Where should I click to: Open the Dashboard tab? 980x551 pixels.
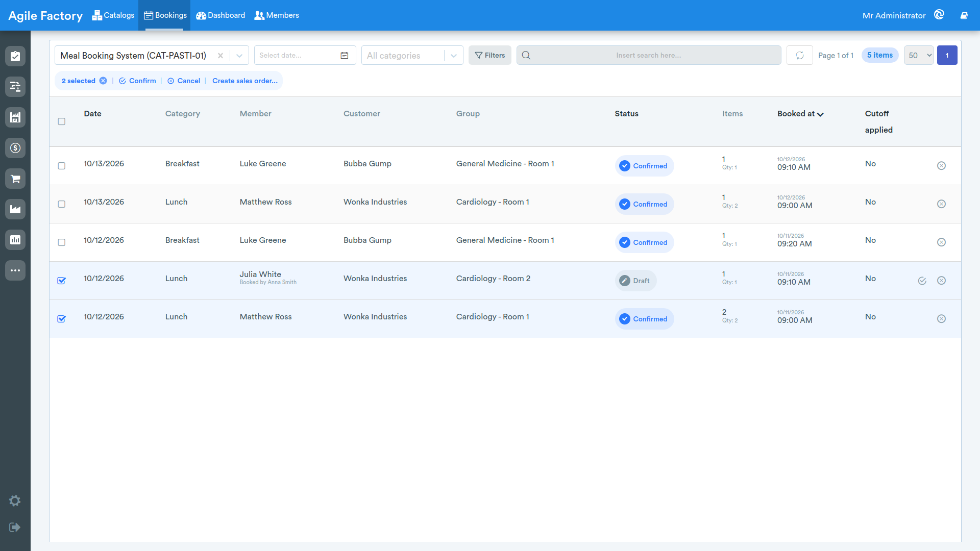220,15
